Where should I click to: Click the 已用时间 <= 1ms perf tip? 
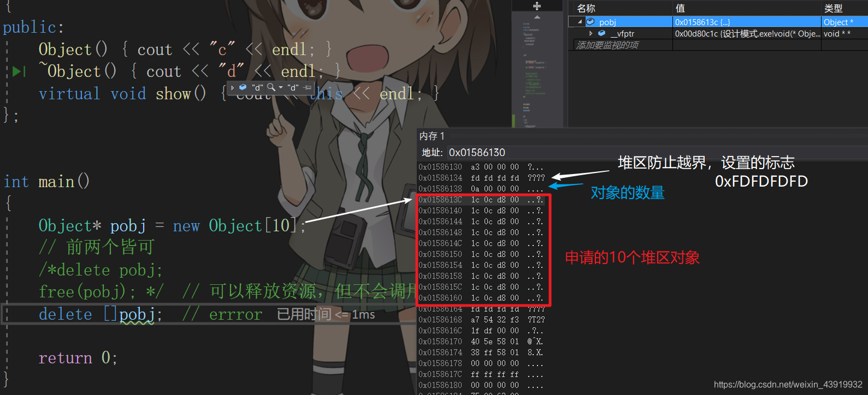pos(326,314)
